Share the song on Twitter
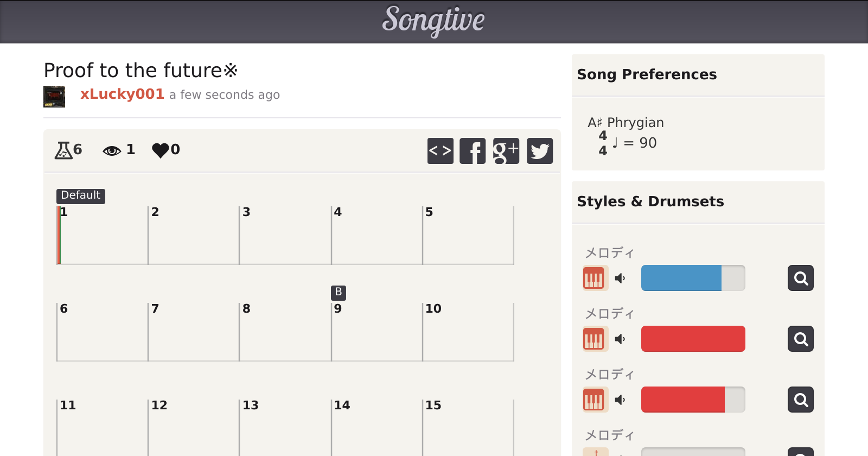 (x=540, y=151)
